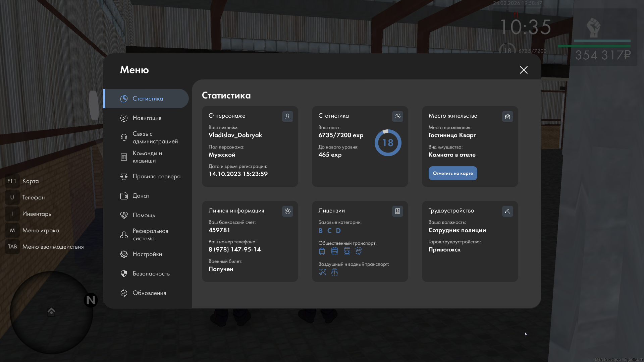Go to the Донат section
Image resolution: width=644 pixels, height=362 pixels.
pos(141,196)
